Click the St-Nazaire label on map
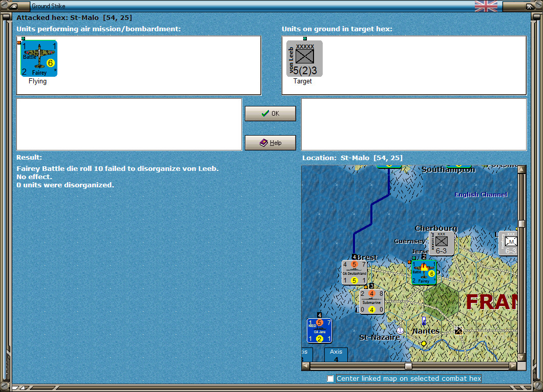 [380, 337]
